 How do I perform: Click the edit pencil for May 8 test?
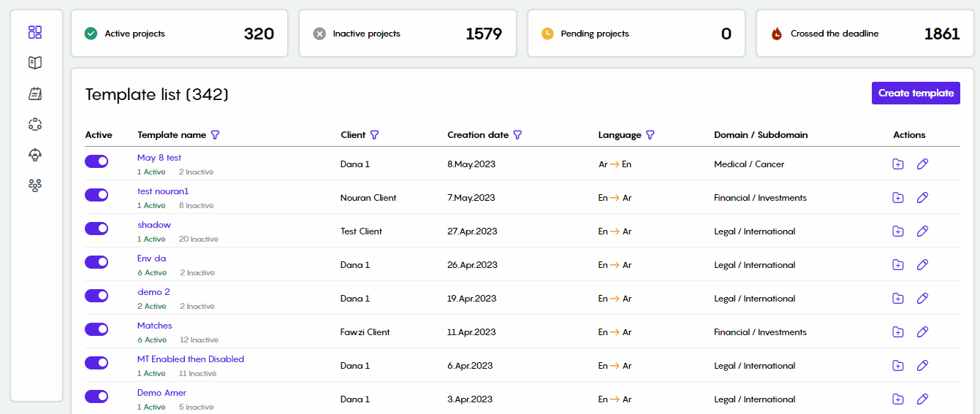coord(922,164)
